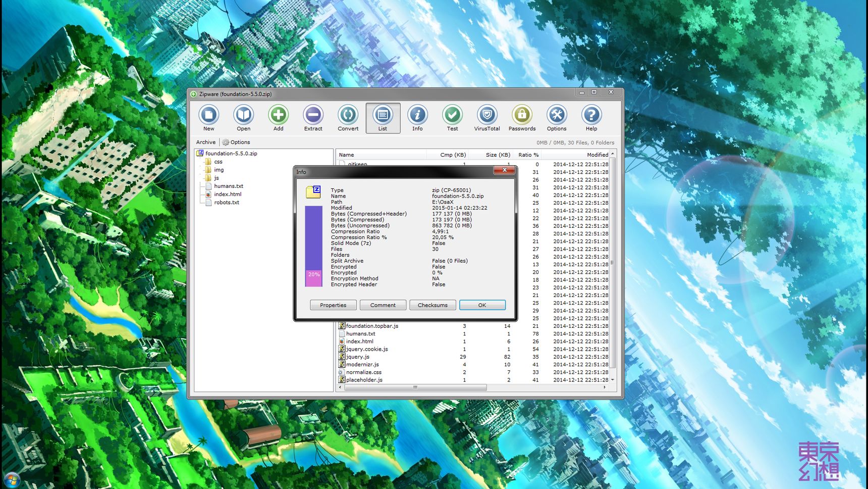Click the 2015-01-14 02:23:22 modified value
This screenshot has height=489, width=868.
460,208
